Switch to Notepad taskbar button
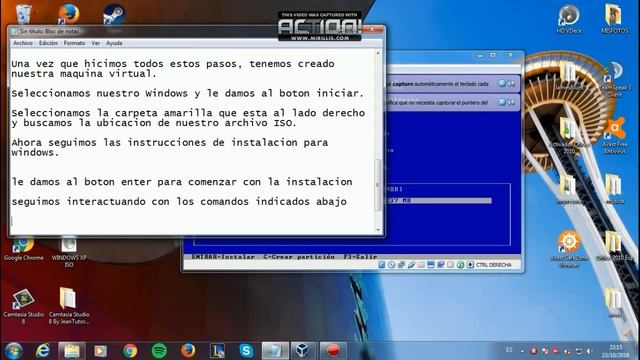This screenshot has height=360, width=640. click(275, 351)
